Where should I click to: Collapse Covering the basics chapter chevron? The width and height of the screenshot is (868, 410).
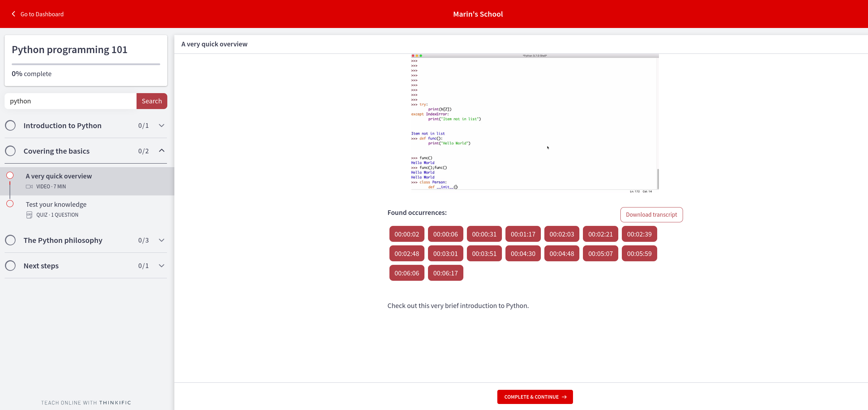click(x=162, y=151)
